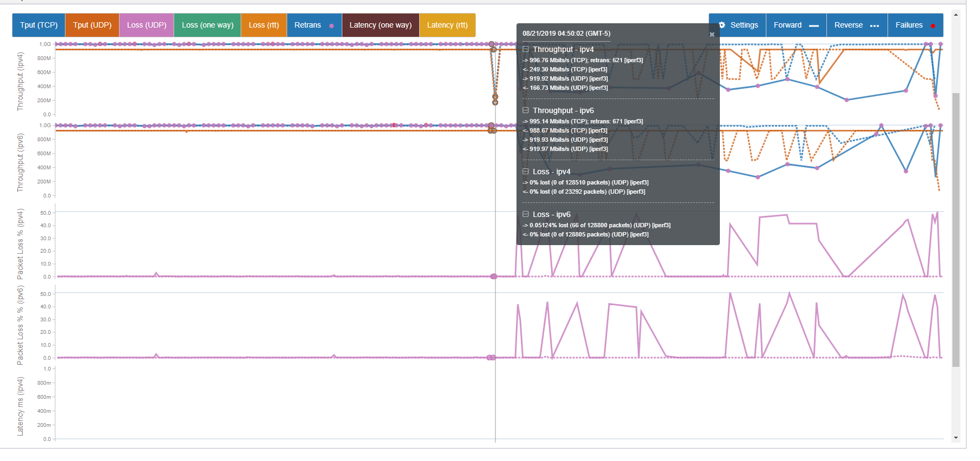Toggle the Tput (TCP) series
The image size is (980, 461).
click(38, 25)
